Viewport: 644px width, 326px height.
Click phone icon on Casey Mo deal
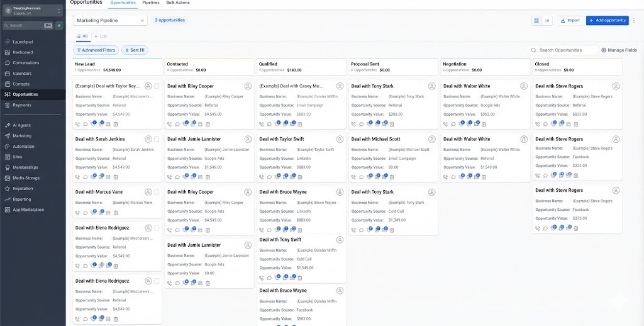262,124
